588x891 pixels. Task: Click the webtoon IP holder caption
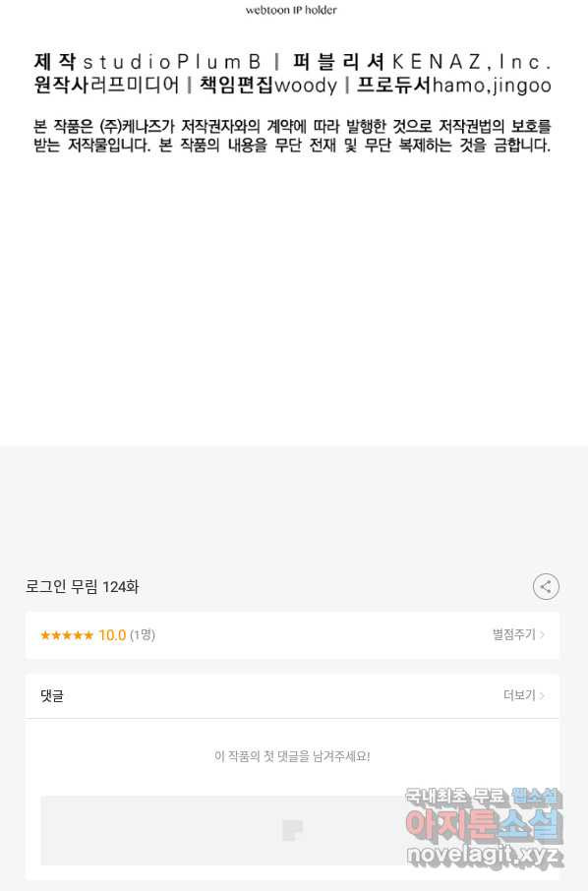pos(291,10)
